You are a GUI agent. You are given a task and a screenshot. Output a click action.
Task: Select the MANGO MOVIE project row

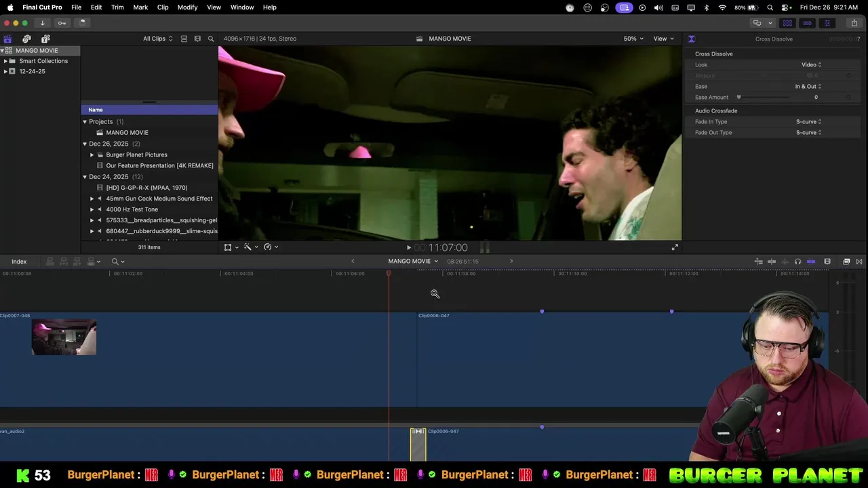(x=149, y=133)
